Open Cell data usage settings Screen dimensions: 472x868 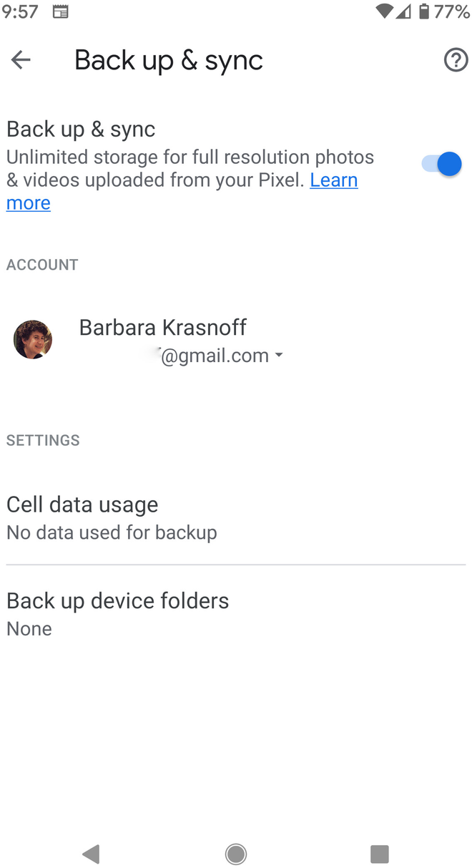click(x=82, y=515)
